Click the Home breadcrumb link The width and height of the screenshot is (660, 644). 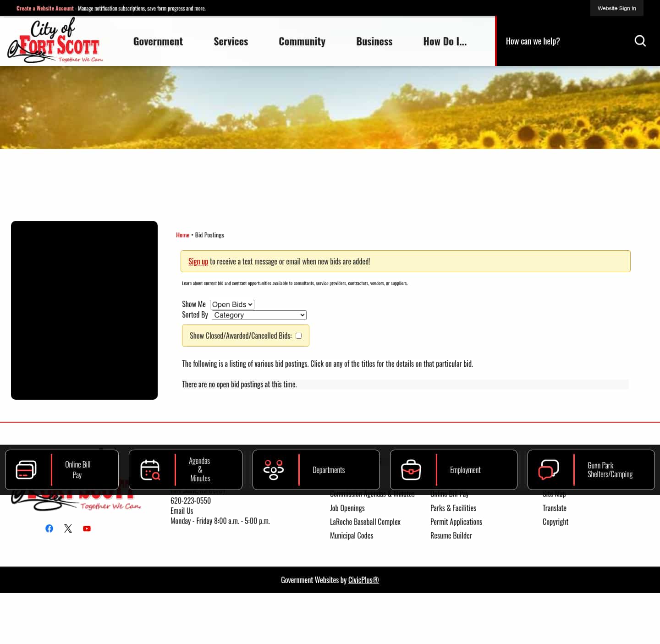(182, 234)
